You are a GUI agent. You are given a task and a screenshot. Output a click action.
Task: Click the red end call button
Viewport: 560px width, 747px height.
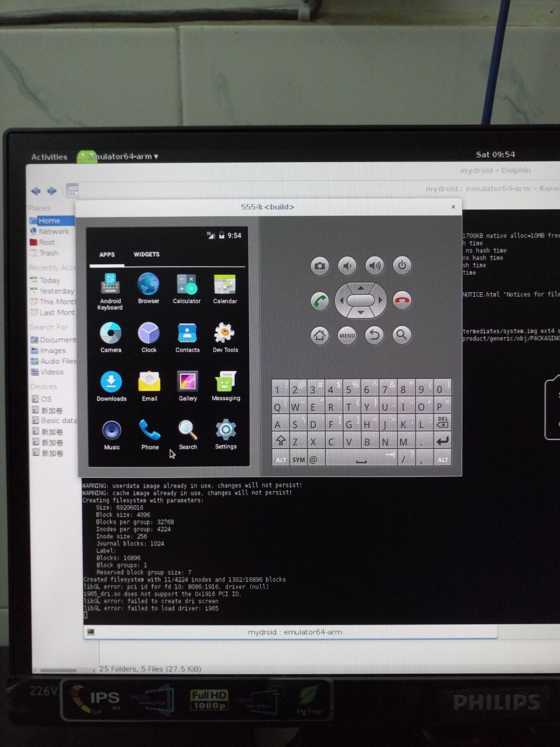(x=402, y=300)
